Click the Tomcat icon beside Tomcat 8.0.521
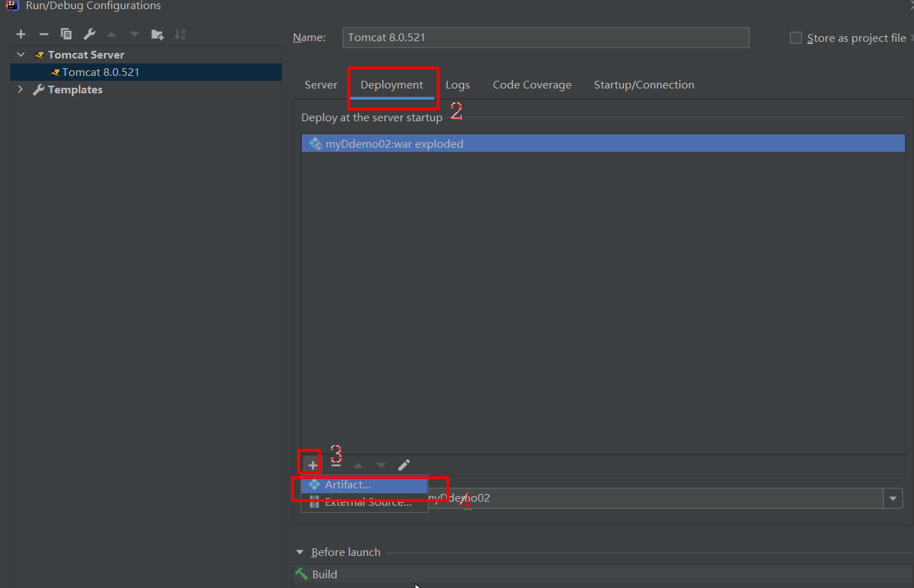This screenshot has width=914, height=588. point(55,72)
